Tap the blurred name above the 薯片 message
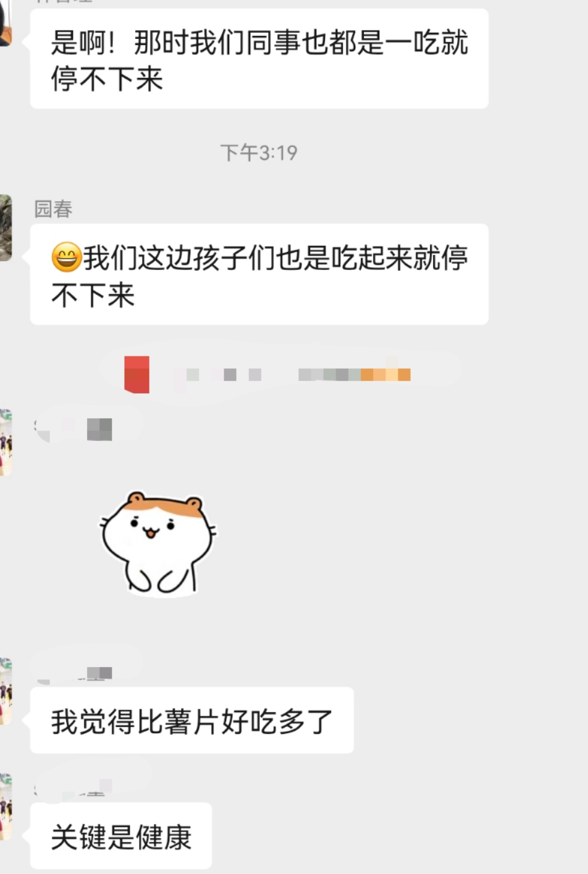Screen dimensions: 588x874 coord(74,672)
